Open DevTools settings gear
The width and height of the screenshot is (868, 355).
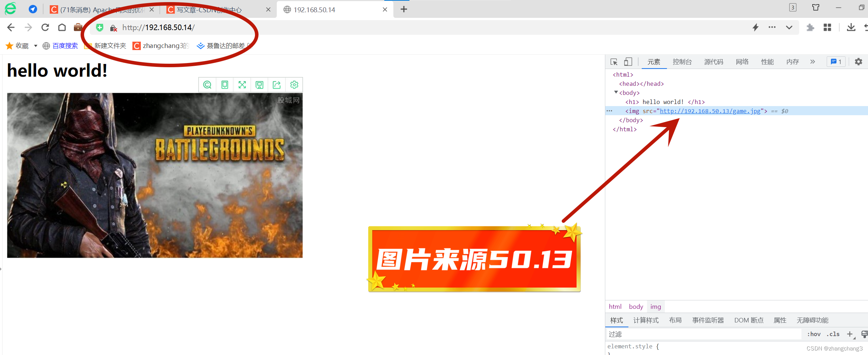click(x=859, y=62)
